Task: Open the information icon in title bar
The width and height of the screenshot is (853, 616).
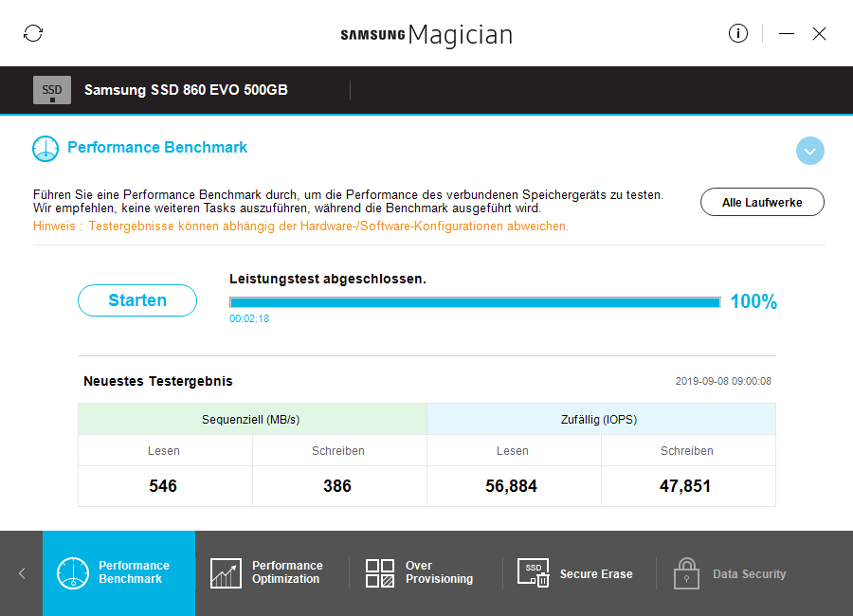Action: 737,33
